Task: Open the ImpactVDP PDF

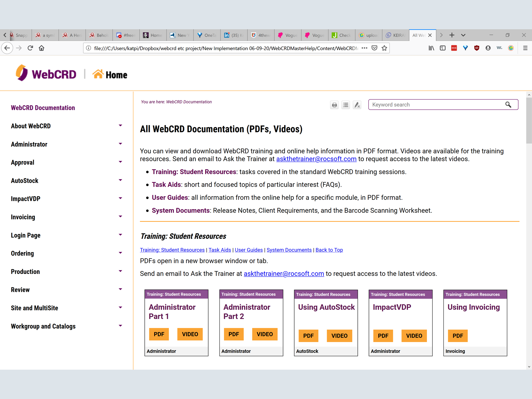Action: pos(383,336)
